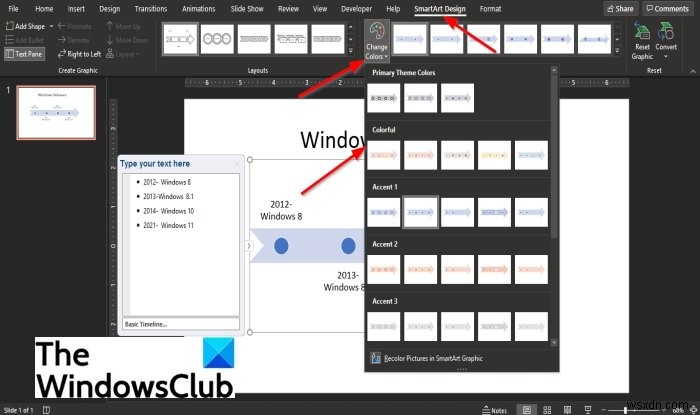The width and height of the screenshot is (700, 415).
Task: Click the '2012- Windows 8' slide label
Action: click(281, 210)
